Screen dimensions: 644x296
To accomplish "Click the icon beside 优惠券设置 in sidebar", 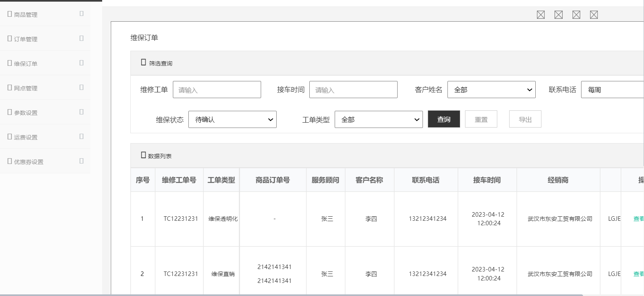I will [x=9, y=161].
